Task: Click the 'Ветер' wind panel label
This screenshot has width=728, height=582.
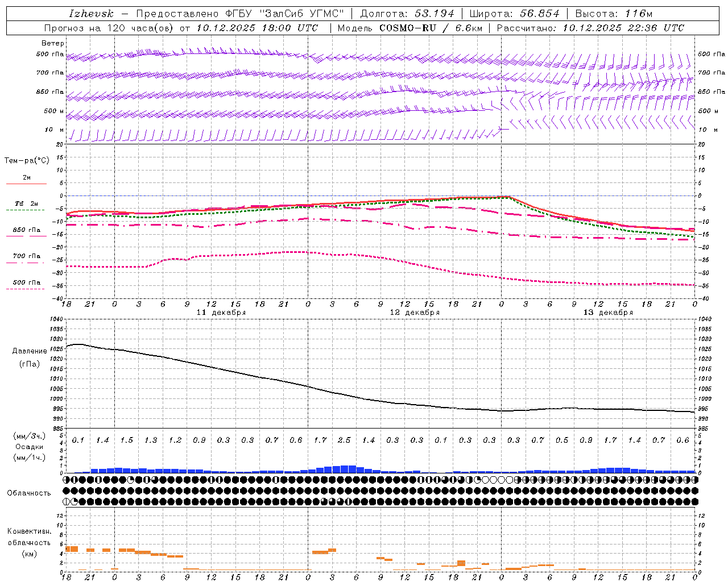Action: 53,43
